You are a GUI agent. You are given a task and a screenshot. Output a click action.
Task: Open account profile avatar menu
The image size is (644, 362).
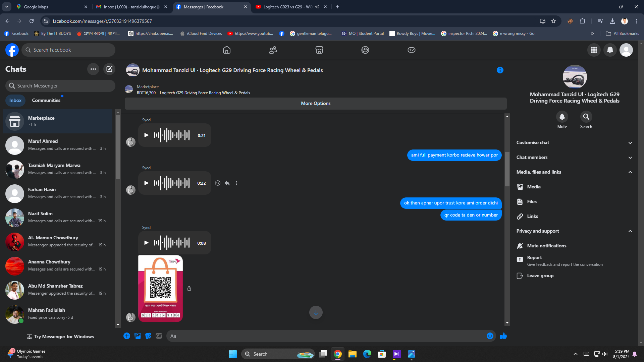pyautogui.click(x=626, y=50)
